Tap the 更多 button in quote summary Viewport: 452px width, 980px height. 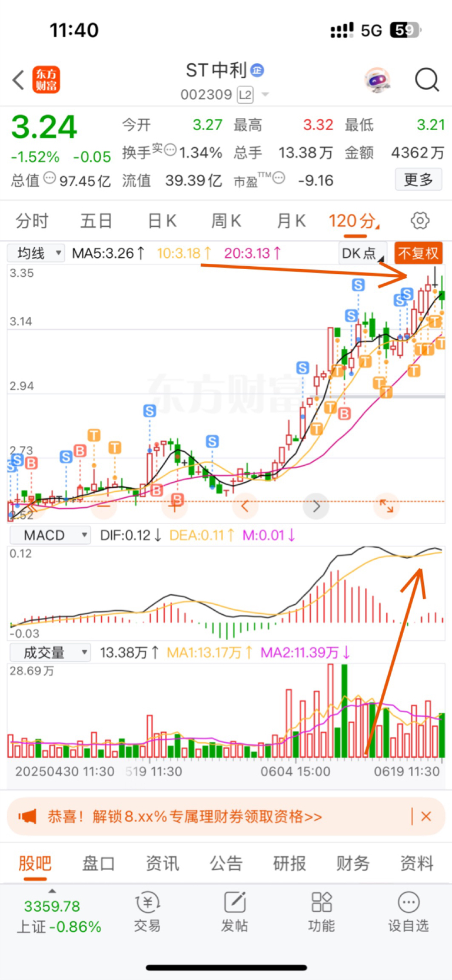[x=418, y=180]
